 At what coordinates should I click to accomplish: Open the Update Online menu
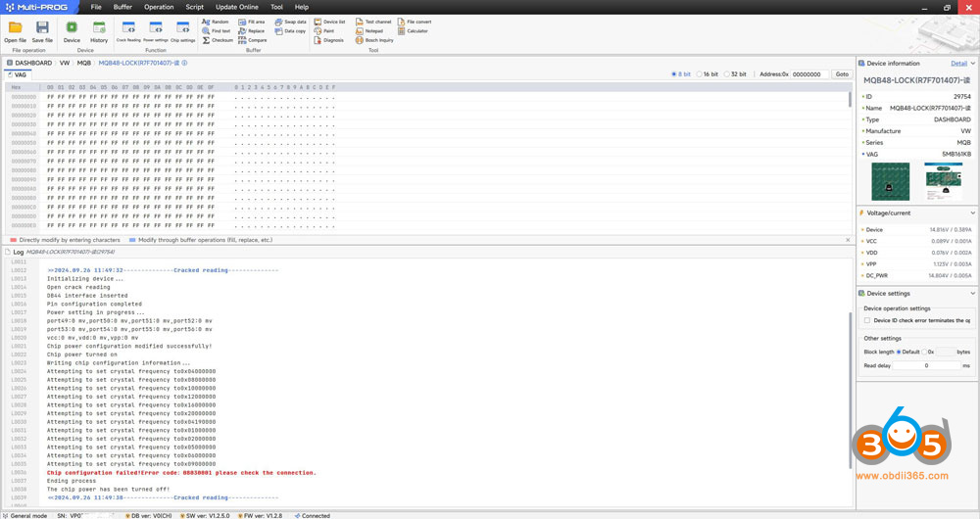tap(237, 7)
